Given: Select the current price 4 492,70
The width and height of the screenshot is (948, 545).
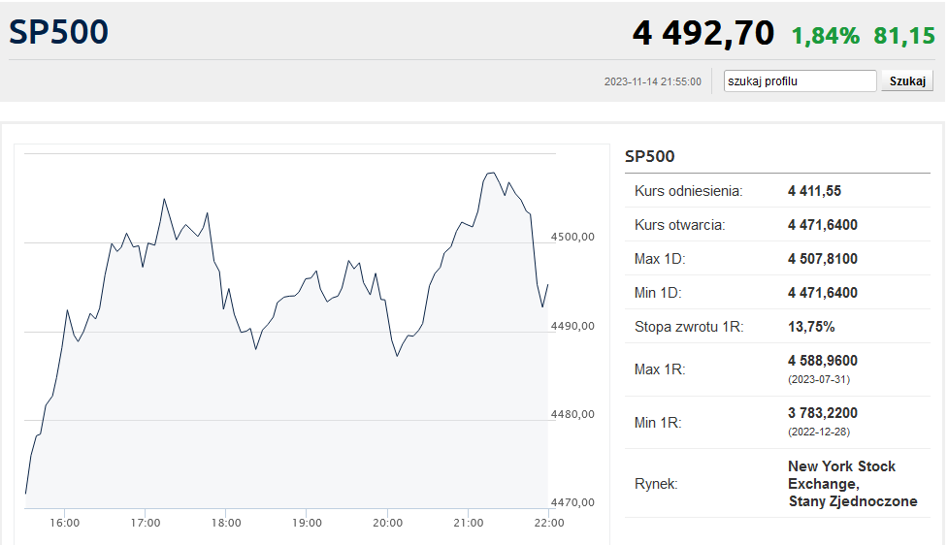Looking at the screenshot, I should 703,33.
